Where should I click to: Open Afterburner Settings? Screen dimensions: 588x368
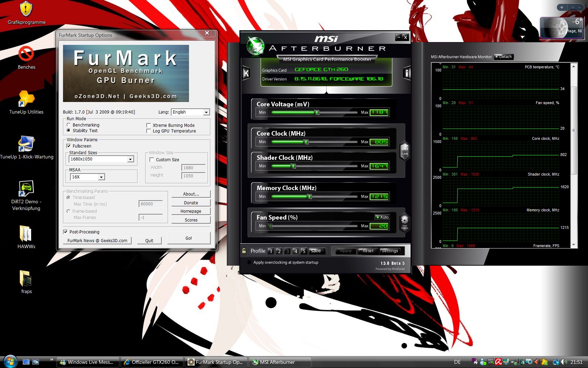point(390,251)
